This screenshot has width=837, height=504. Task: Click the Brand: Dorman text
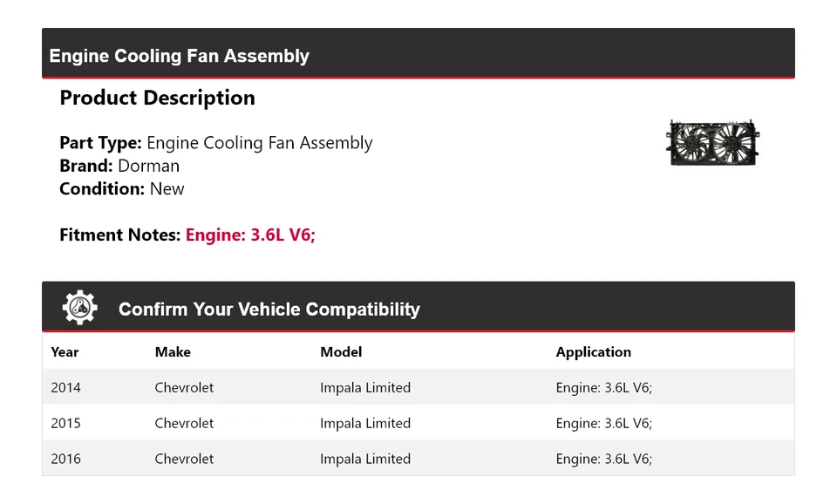pos(119,166)
